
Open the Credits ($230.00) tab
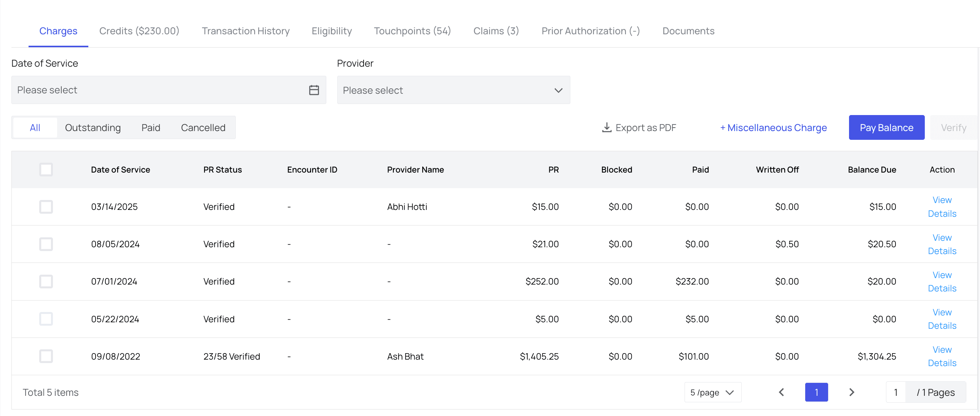click(x=139, y=31)
